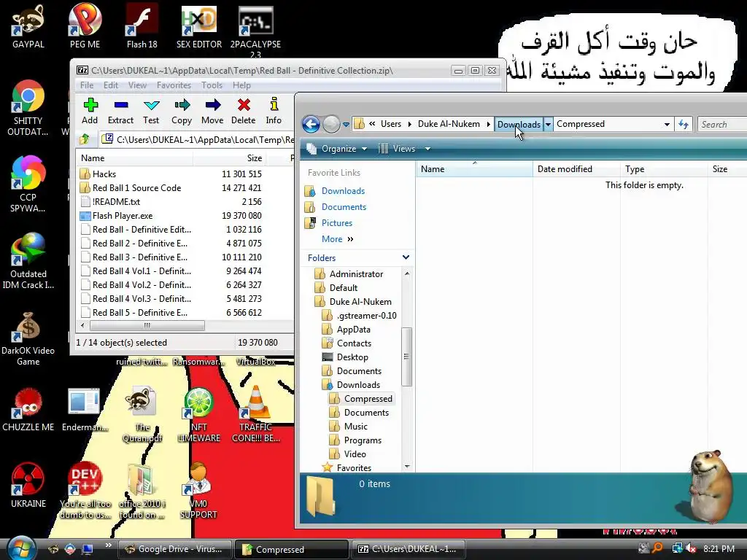This screenshot has height=560, width=747.
Task: Click the Explorer Back arrow button
Action: pos(311,124)
